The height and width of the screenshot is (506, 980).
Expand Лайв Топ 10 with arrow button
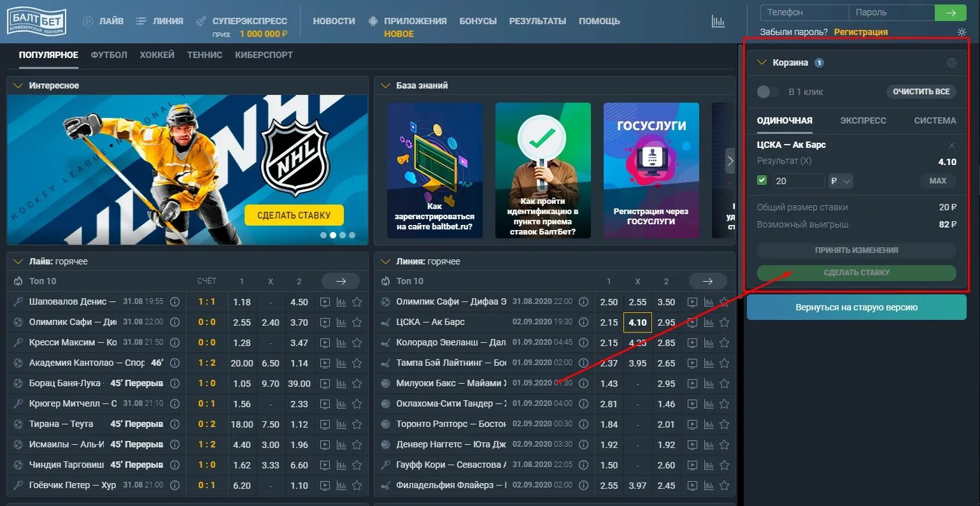[x=341, y=281]
